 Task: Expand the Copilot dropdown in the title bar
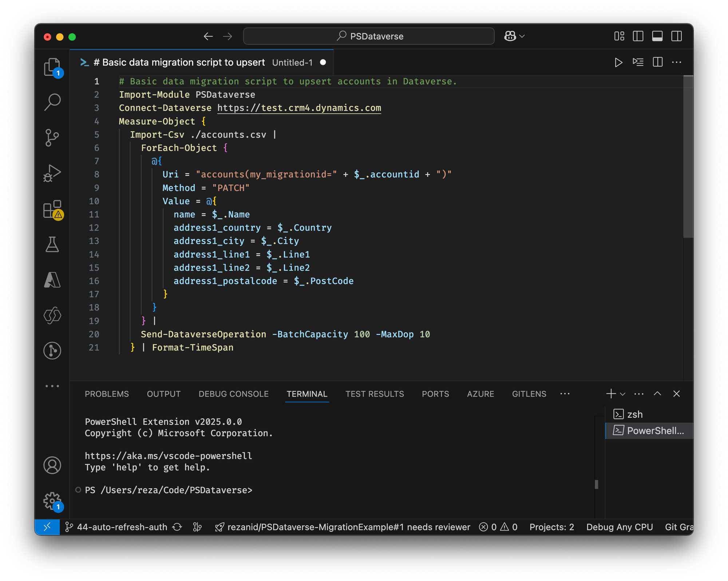pyautogui.click(x=522, y=36)
